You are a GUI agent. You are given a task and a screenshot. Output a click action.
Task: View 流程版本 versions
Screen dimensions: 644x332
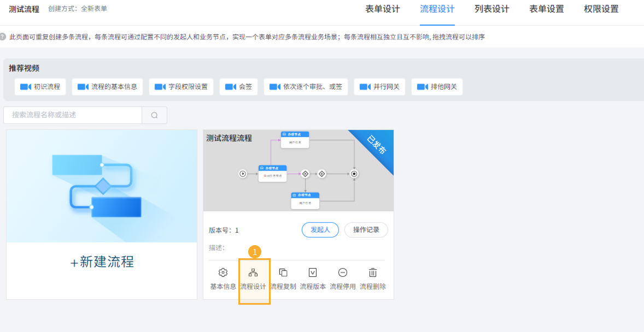pyautogui.click(x=313, y=279)
